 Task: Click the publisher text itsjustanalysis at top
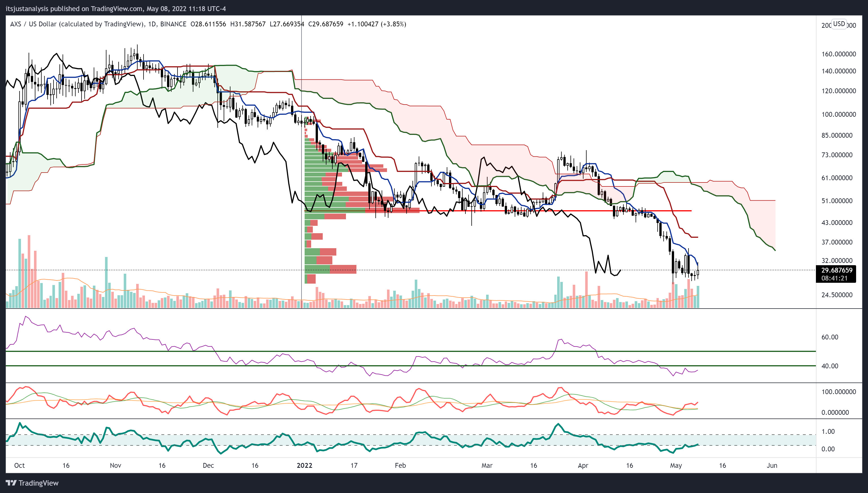(x=27, y=9)
